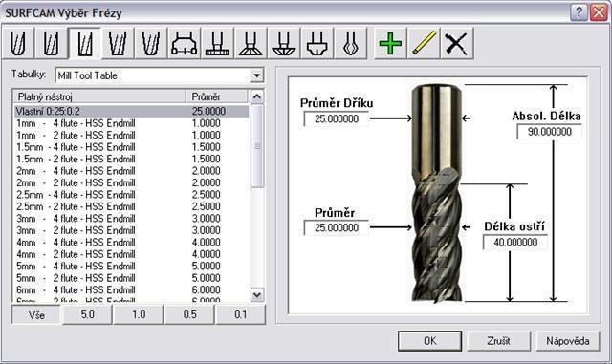Add a new tool with green plus
The width and height of the screenshot is (612, 364).
390,43
